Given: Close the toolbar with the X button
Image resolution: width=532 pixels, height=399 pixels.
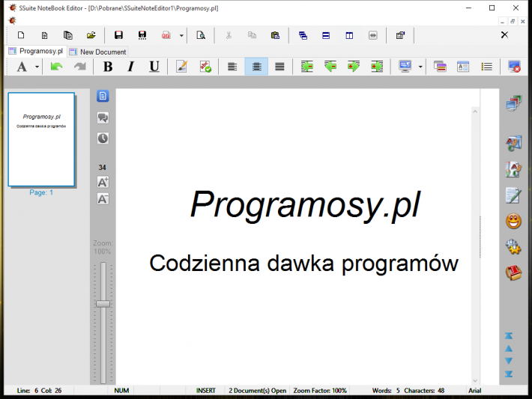Looking at the screenshot, I should (x=504, y=35).
